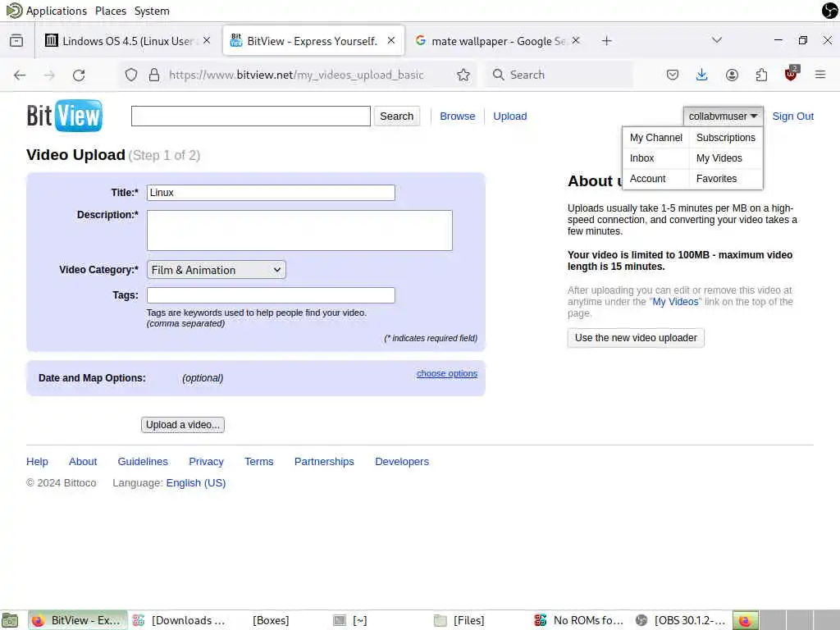Click Use the new video uploader

click(x=636, y=338)
